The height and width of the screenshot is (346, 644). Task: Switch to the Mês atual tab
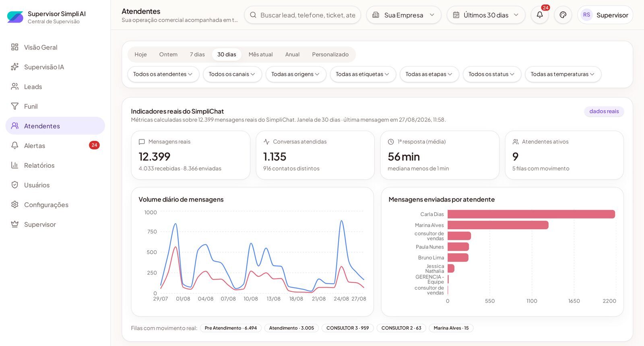click(x=260, y=55)
